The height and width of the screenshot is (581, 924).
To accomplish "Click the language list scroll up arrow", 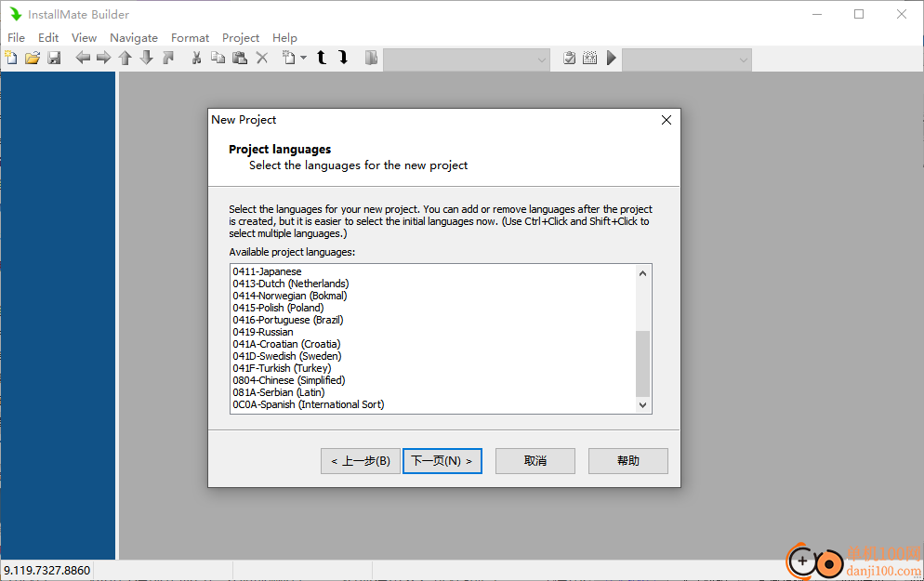I will (x=643, y=273).
